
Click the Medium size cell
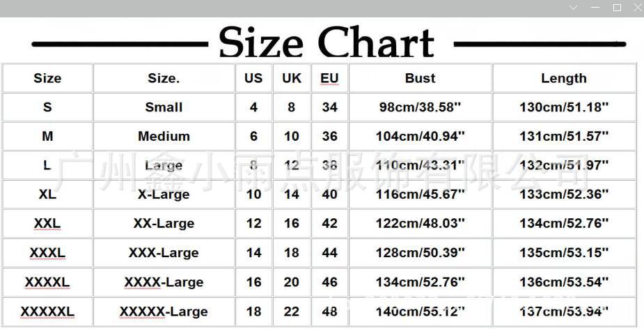(x=164, y=136)
